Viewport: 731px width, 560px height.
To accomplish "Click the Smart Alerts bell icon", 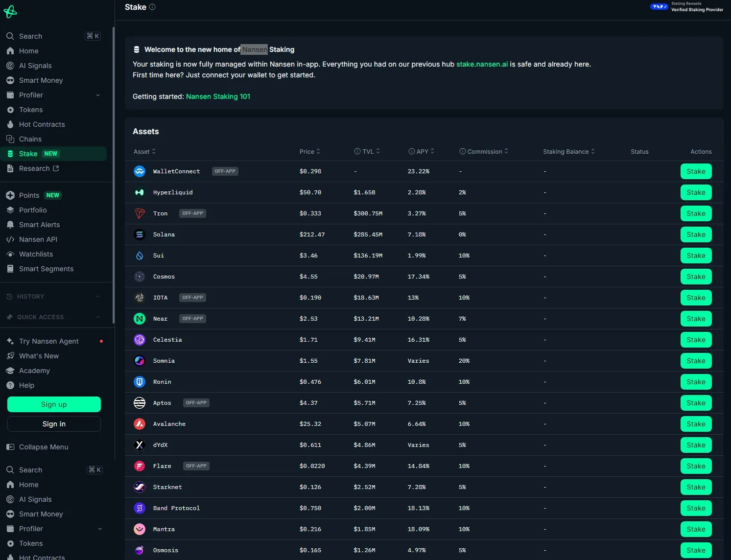I will 10,225.
